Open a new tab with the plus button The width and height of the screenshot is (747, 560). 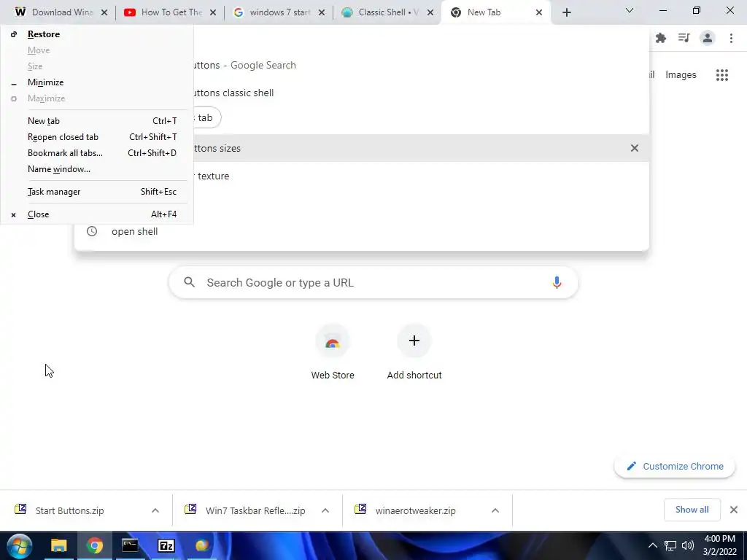[x=566, y=12]
